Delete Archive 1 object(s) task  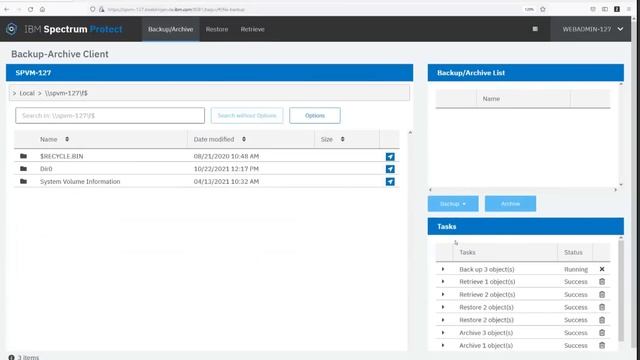pos(602,345)
